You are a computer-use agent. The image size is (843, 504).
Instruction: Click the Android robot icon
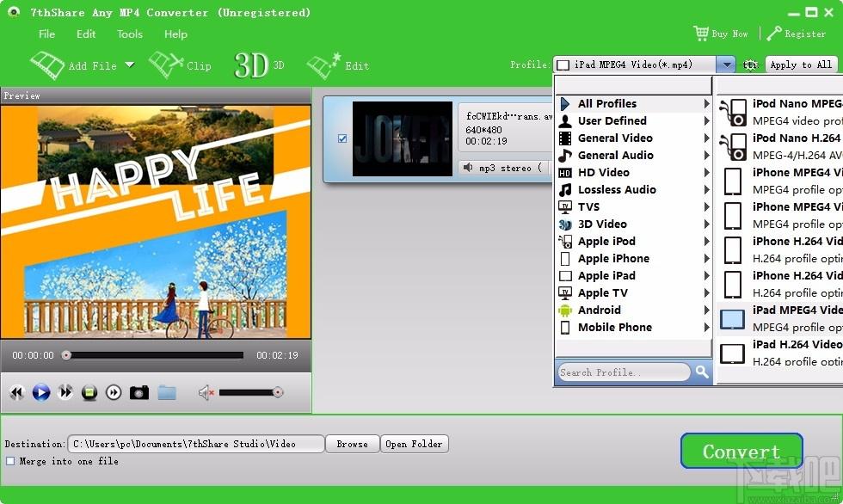tap(565, 310)
